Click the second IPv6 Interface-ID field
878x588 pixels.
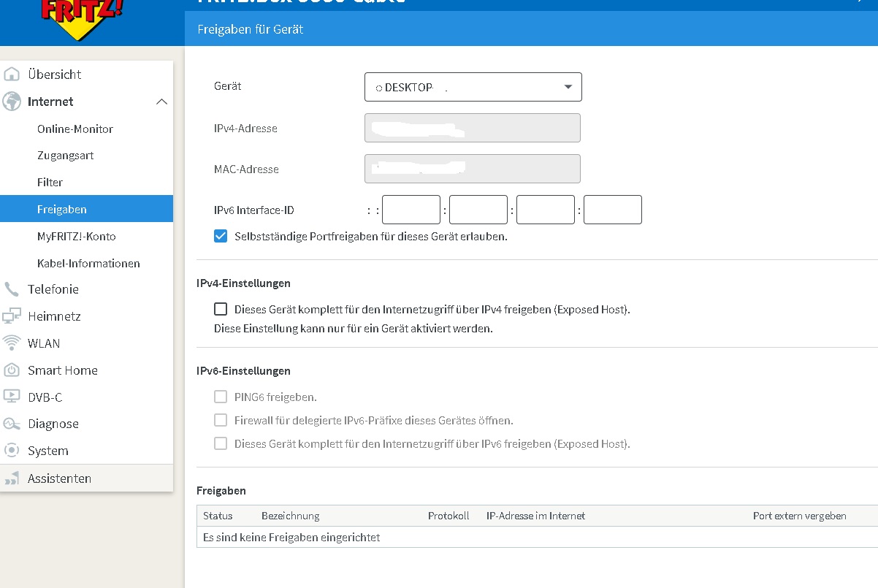478,210
